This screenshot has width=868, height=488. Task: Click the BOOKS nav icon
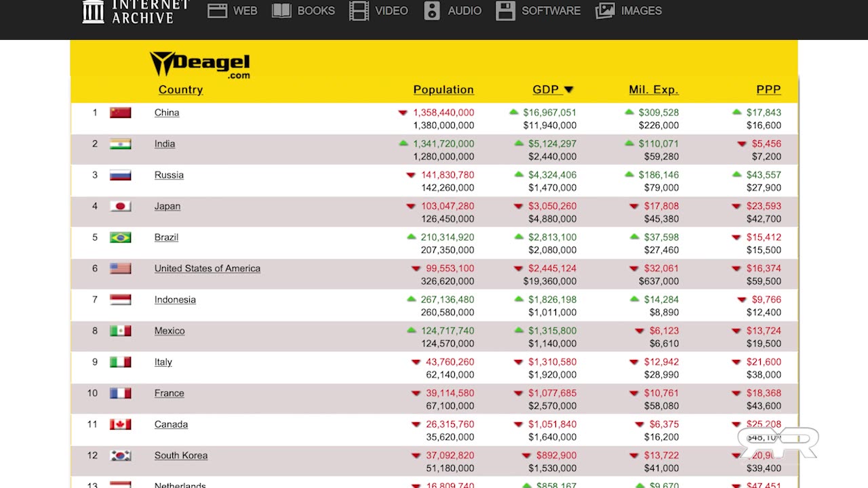tap(281, 11)
